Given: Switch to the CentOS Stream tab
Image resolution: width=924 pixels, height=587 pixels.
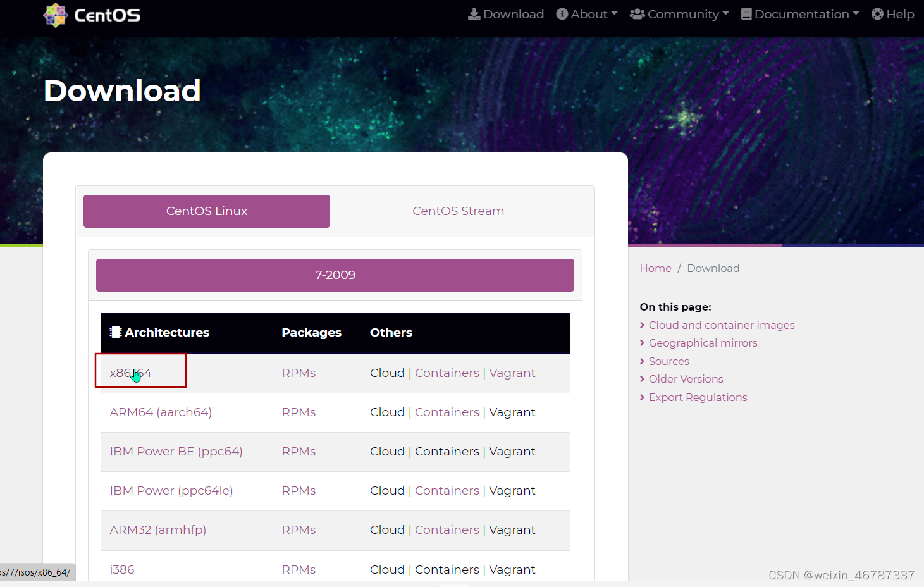Looking at the screenshot, I should coord(459,211).
